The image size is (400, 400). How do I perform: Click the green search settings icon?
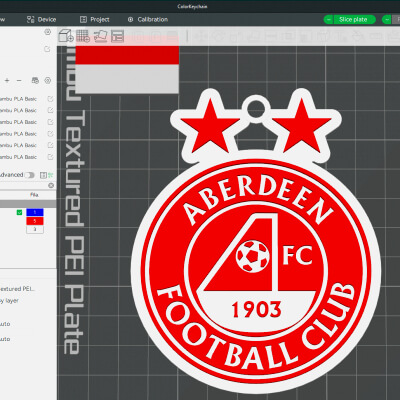click(50, 175)
